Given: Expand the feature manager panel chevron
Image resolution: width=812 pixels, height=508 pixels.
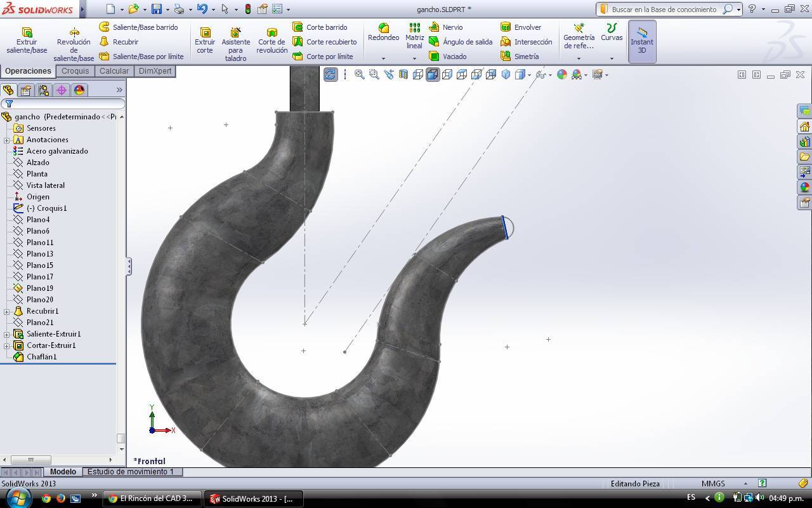Looking at the screenshot, I should point(119,90).
